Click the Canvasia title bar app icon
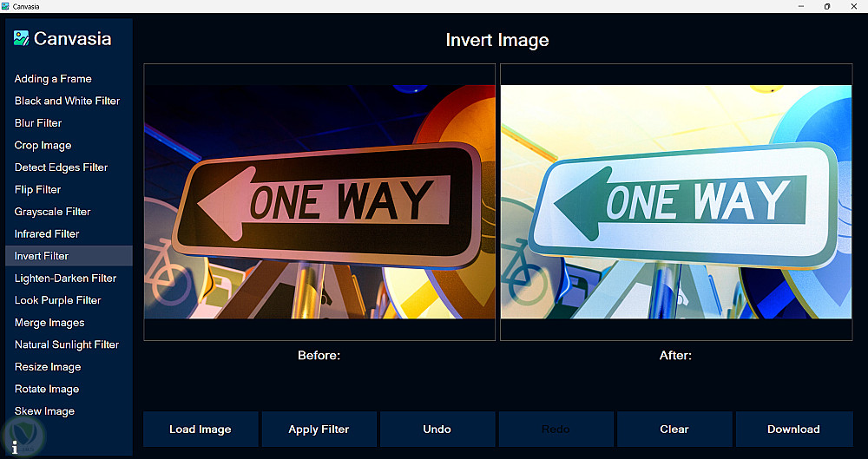The height and width of the screenshot is (459, 868). coord(5,6)
